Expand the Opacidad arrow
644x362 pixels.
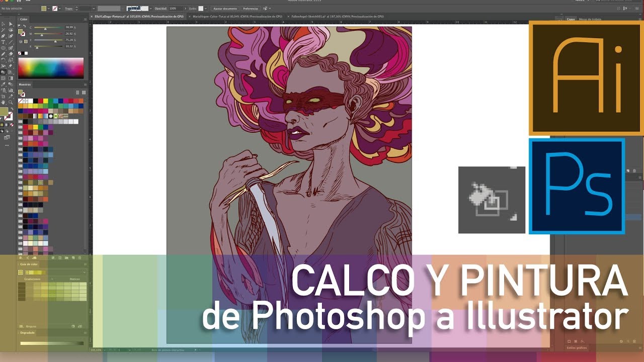186,9
